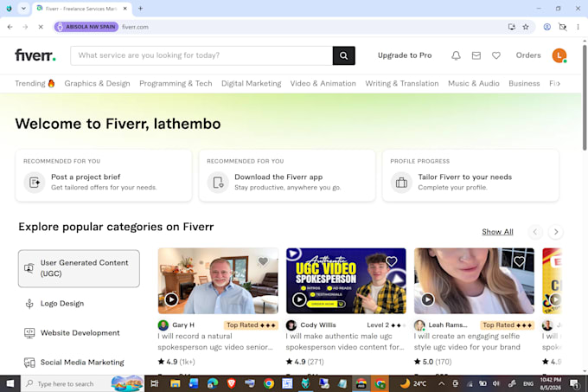The width and height of the screenshot is (588, 392).
Task: Open File Explorer from taskbar
Action: point(176,383)
